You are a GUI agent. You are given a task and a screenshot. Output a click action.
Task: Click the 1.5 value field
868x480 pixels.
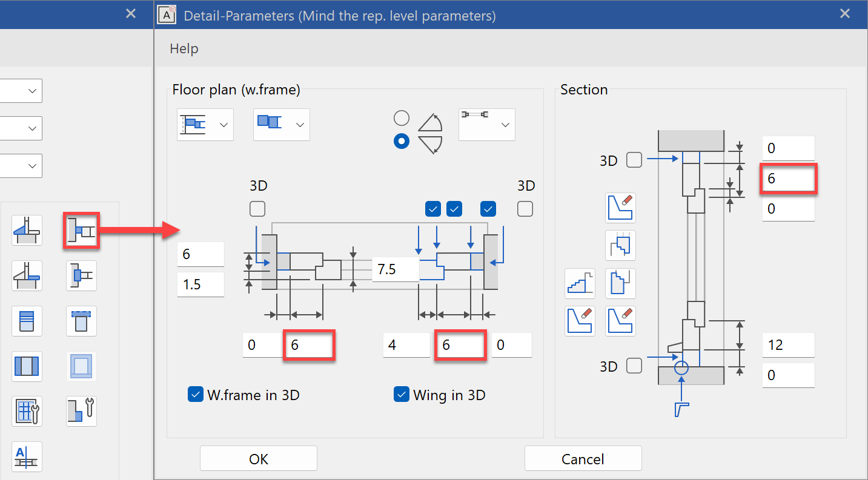coord(200,284)
